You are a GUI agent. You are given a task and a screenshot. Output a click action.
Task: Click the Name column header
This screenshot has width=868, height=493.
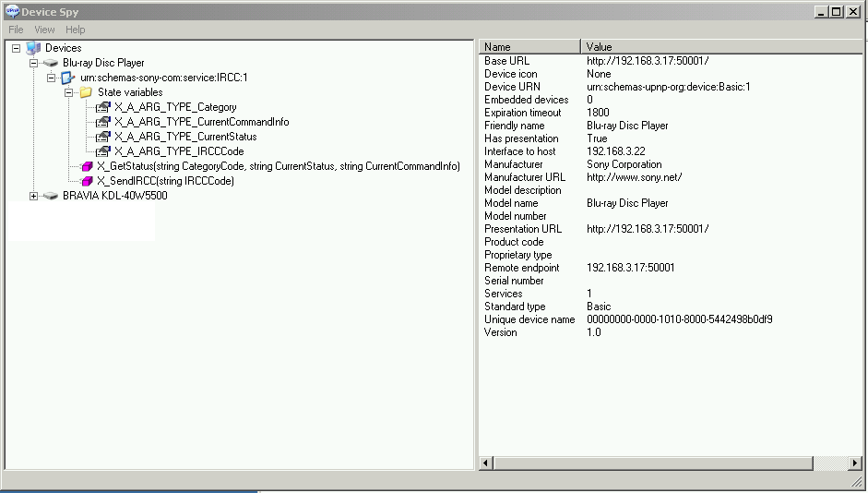pyautogui.click(x=529, y=47)
